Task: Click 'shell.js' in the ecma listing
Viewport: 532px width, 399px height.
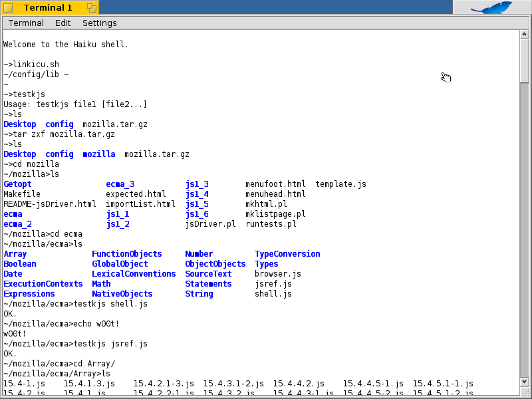Action: (273, 294)
